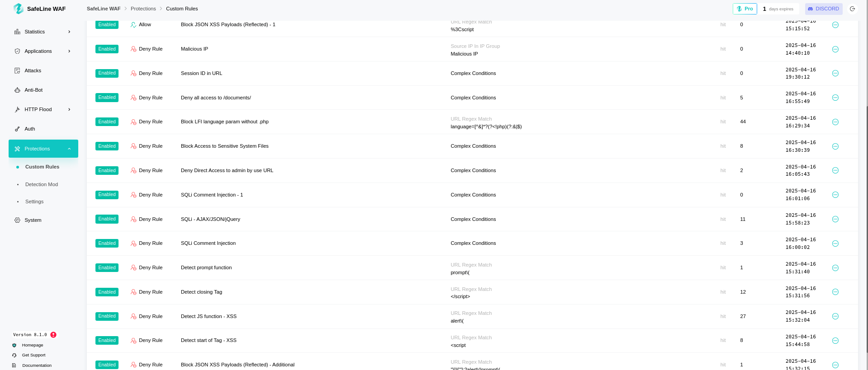Collapse the Protections menu chevron

pyautogui.click(x=69, y=149)
